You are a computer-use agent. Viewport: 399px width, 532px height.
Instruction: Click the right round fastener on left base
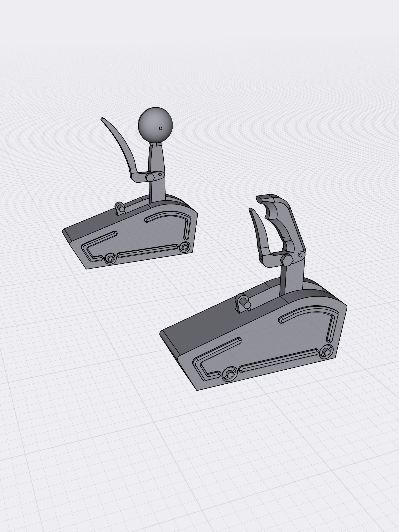(184, 247)
